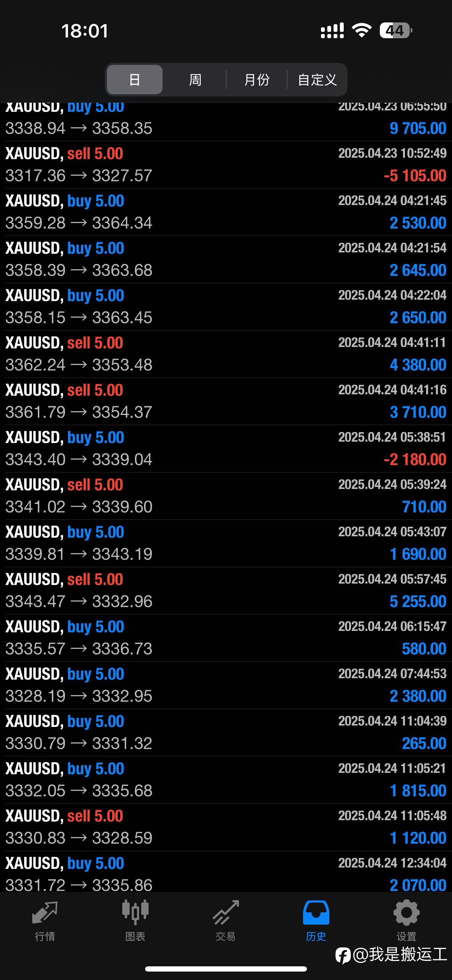This screenshot has width=452, height=980.
Task: Select the 周 week period tab
Action: [x=195, y=80]
